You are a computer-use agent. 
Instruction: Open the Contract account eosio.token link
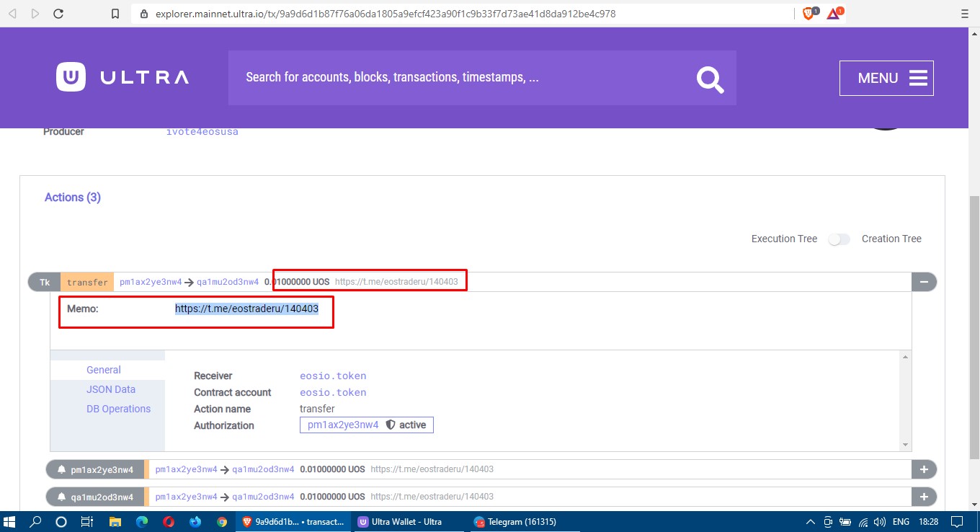(x=333, y=392)
